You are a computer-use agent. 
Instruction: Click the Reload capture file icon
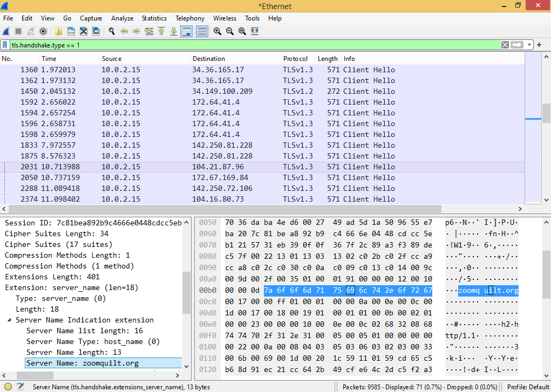[x=96, y=31]
